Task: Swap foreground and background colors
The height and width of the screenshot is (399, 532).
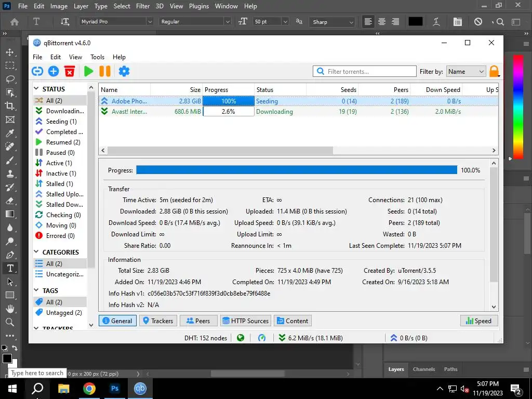Action: [14, 348]
